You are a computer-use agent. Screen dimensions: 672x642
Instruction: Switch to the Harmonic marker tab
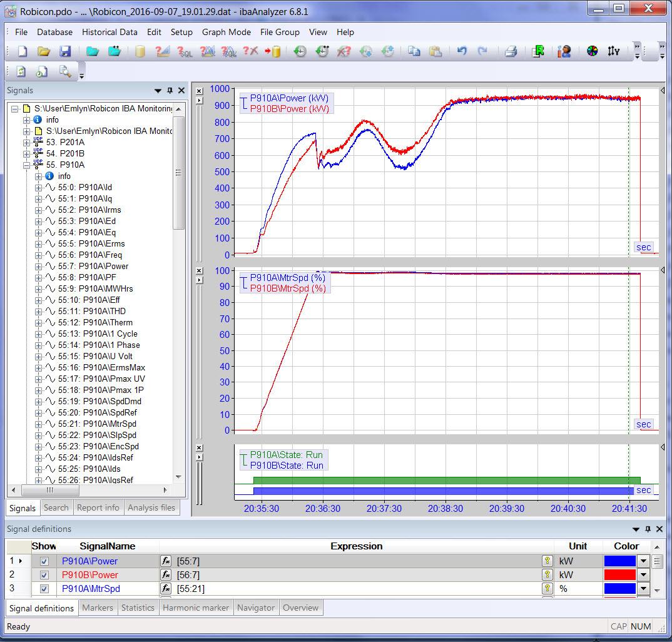195,608
